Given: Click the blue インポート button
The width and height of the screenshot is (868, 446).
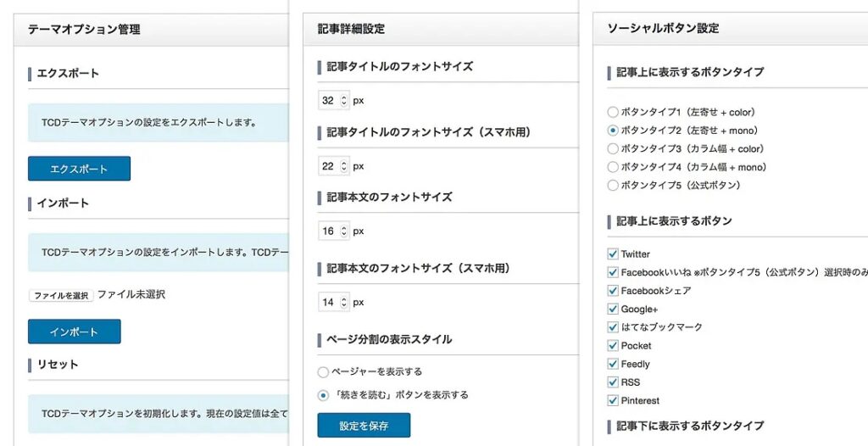Looking at the screenshot, I should 75,332.
